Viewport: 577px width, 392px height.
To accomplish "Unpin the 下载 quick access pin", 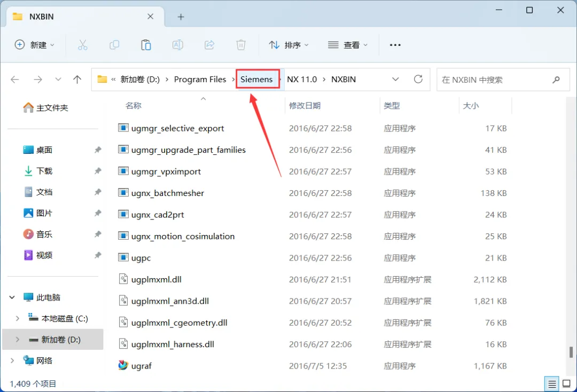I will [98, 171].
